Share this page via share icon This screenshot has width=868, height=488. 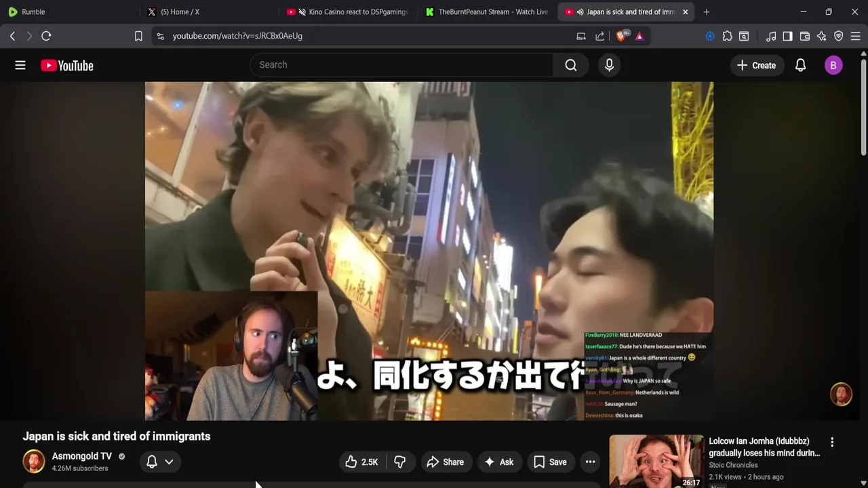point(600,36)
